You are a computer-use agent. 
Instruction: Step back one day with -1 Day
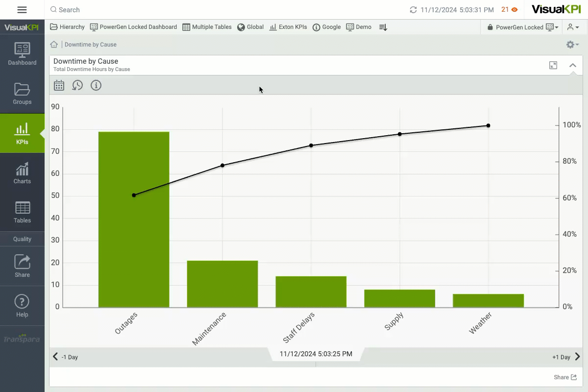(66, 357)
